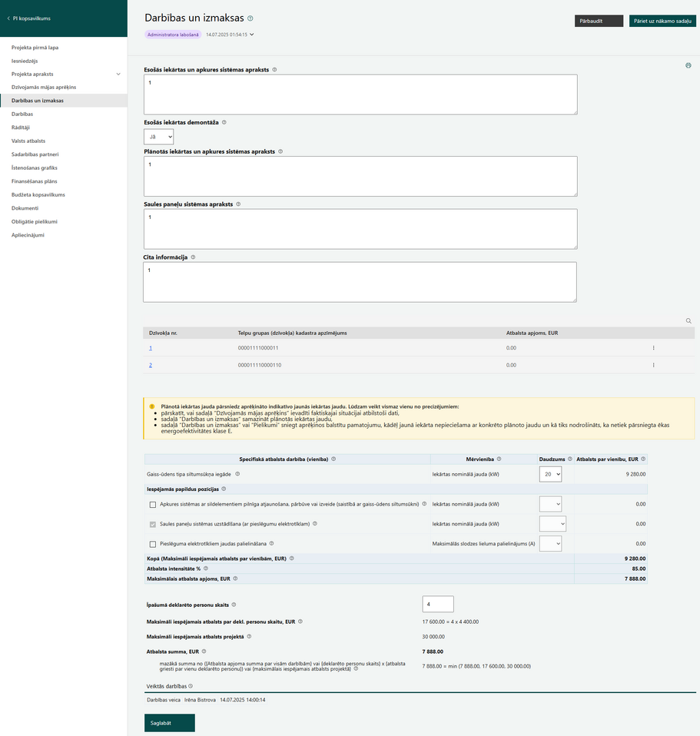Screen dimensions: 700x736
Task: Expand Projekta apraksts in the sidebar
Action: point(118,75)
